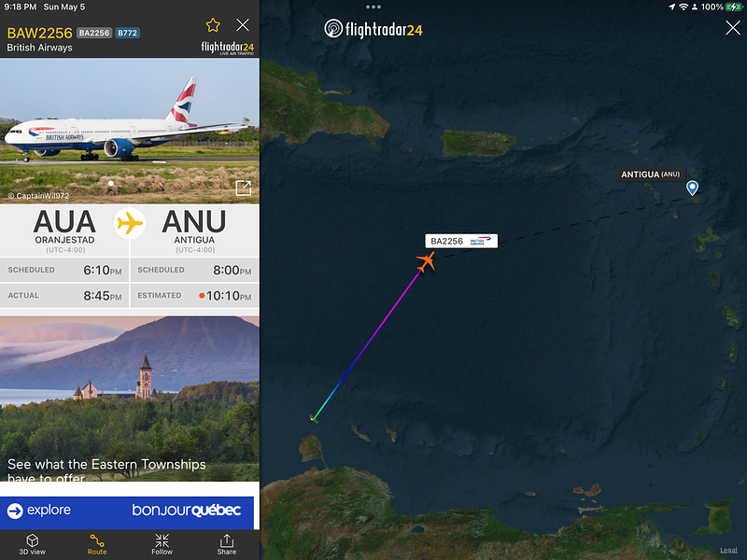747x560 pixels.
Task: Close the map with the X
Action: coord(733,28)
